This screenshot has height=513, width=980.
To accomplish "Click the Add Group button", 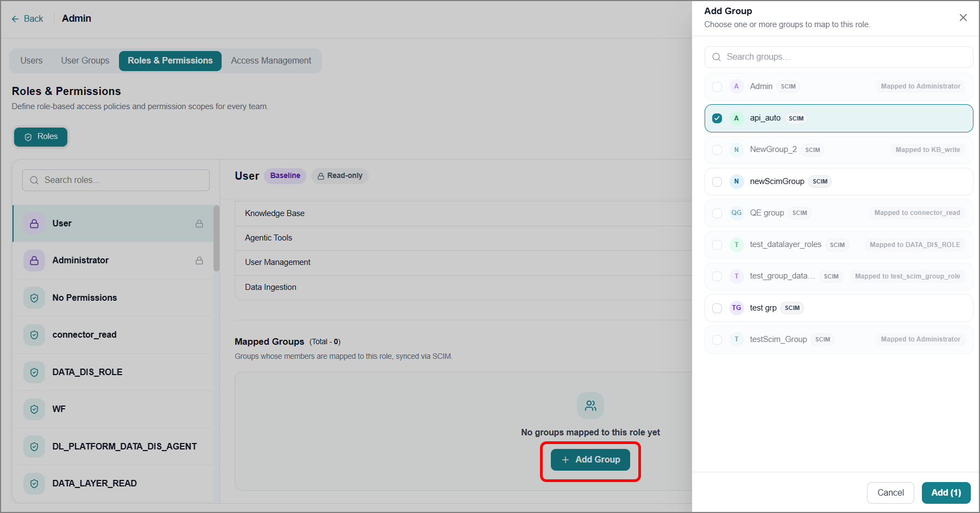I will [x=590, y=460].
